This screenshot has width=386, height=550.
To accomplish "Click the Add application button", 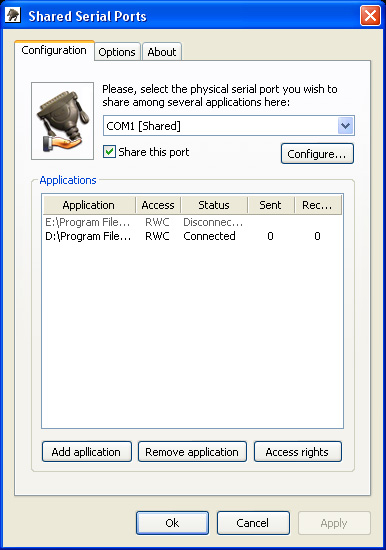I will pos(87,452).
